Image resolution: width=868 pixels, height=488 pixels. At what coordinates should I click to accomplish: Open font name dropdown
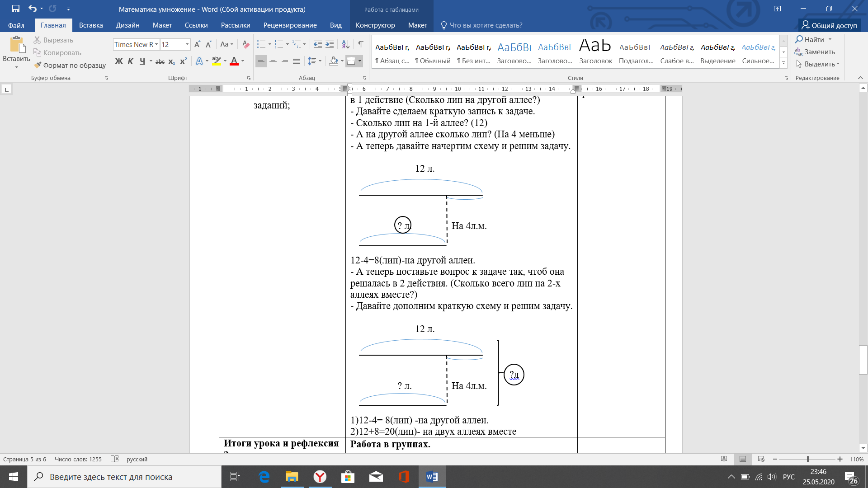coord(156,44)
